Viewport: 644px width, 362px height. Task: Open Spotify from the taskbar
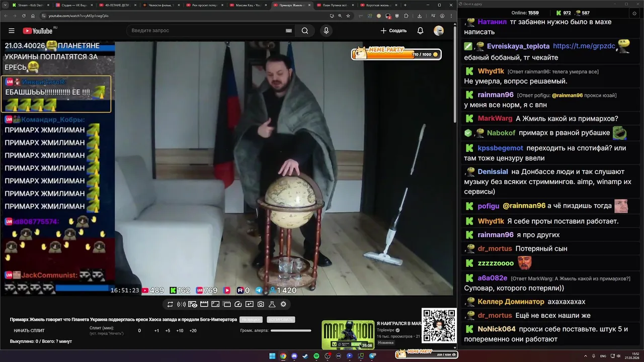(316, 356)
